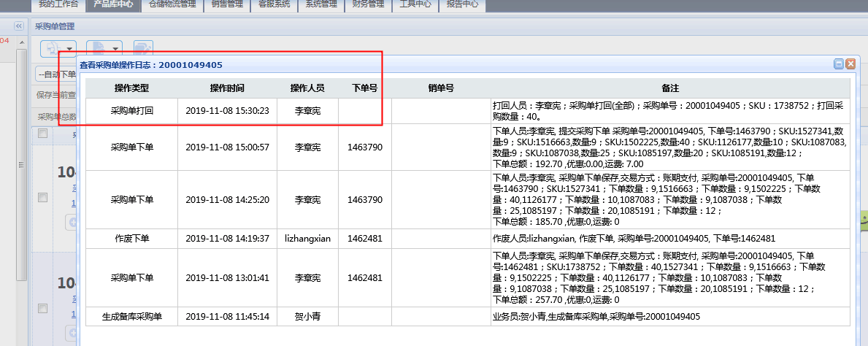The width and height of the screenshot is (868, 346).
Task: Select the 2019-11-08 14:19:37 time cell
Action: tap(227, 239)
